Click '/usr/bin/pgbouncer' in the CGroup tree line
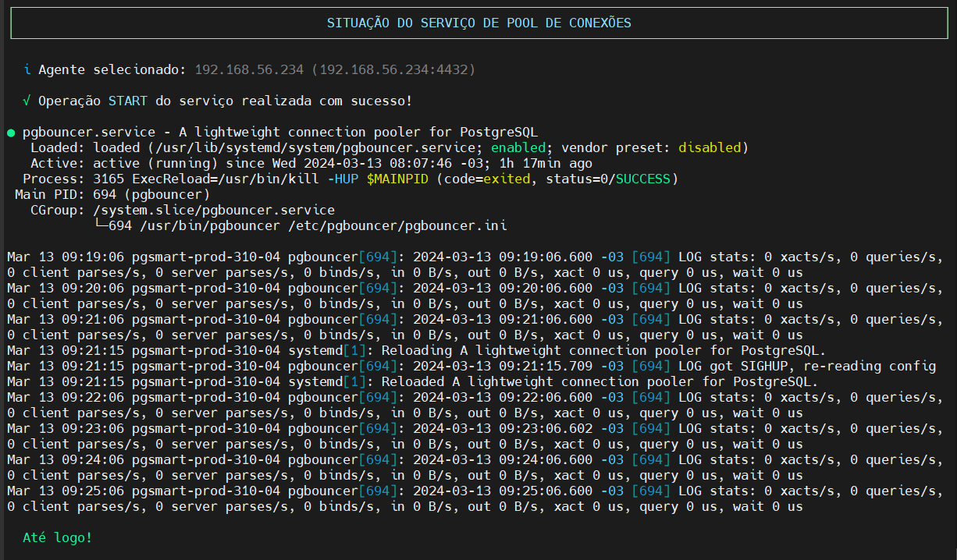Viewport: 957px width, 560px height. (x=210, y=226)
